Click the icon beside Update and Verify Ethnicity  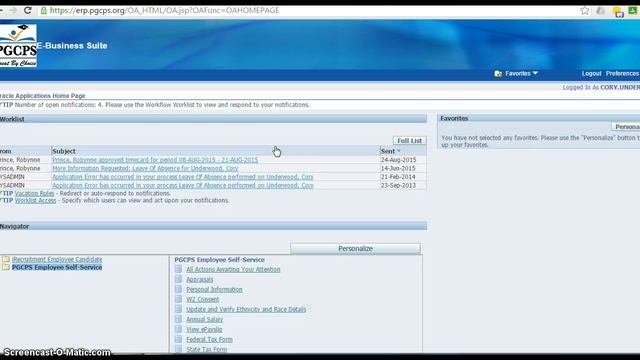click(178, 309)
